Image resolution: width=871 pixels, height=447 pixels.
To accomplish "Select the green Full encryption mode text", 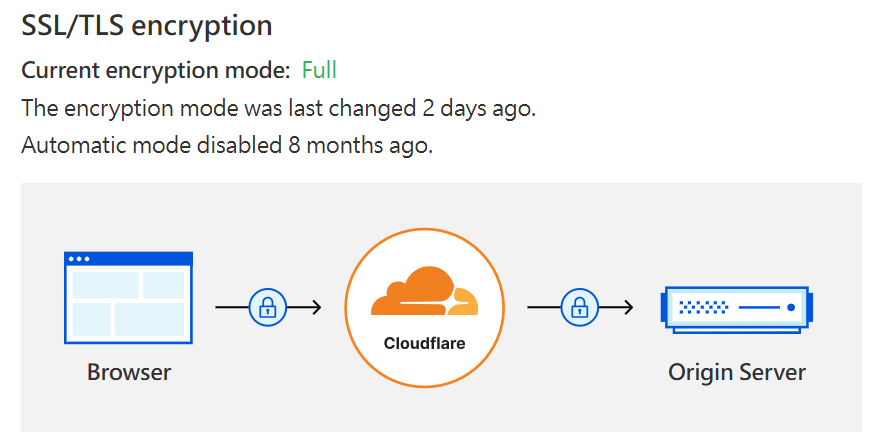I will point(319,70).
